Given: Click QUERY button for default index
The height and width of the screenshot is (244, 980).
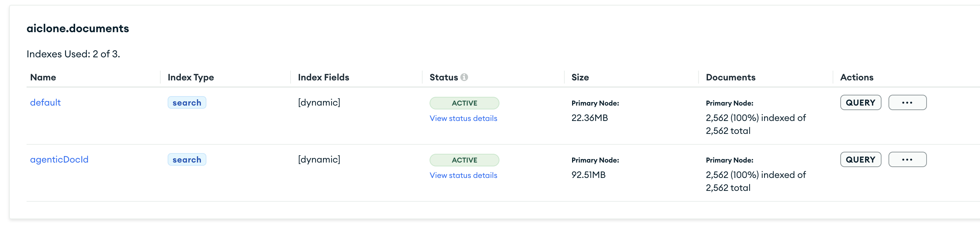Looking at the screenshot, I should point(860,103).
